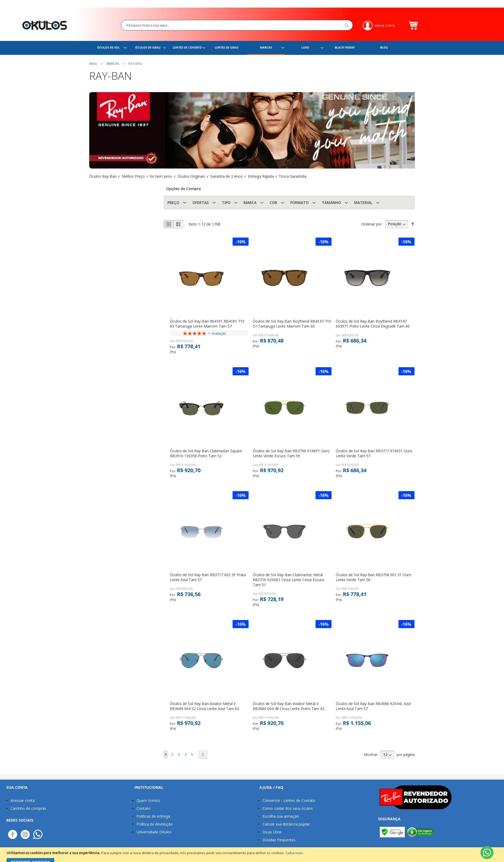This screenshot has width=504, height=862.
Task: Open the Material filter dropdown
Action: pos(366,202)
